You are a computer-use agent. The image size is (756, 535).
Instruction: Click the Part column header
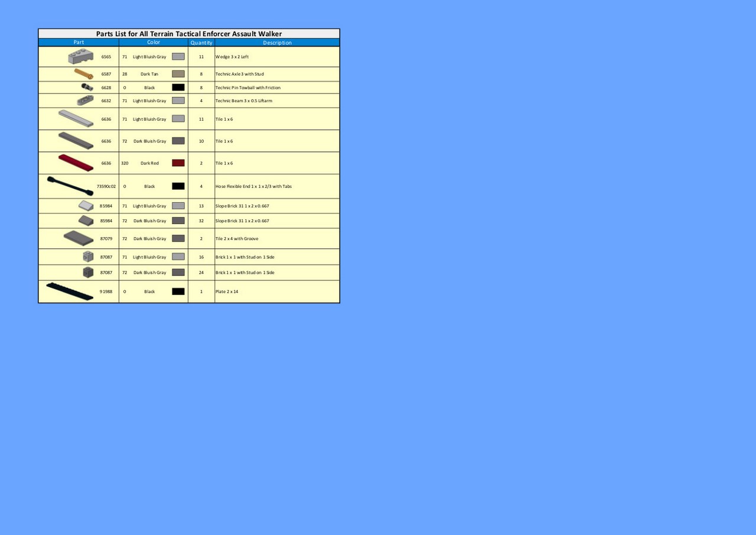79,43
